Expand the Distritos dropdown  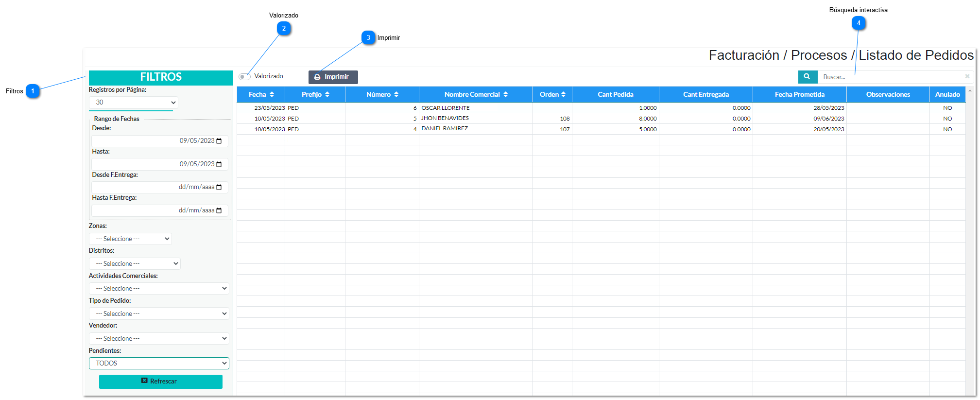pos(135,263)
